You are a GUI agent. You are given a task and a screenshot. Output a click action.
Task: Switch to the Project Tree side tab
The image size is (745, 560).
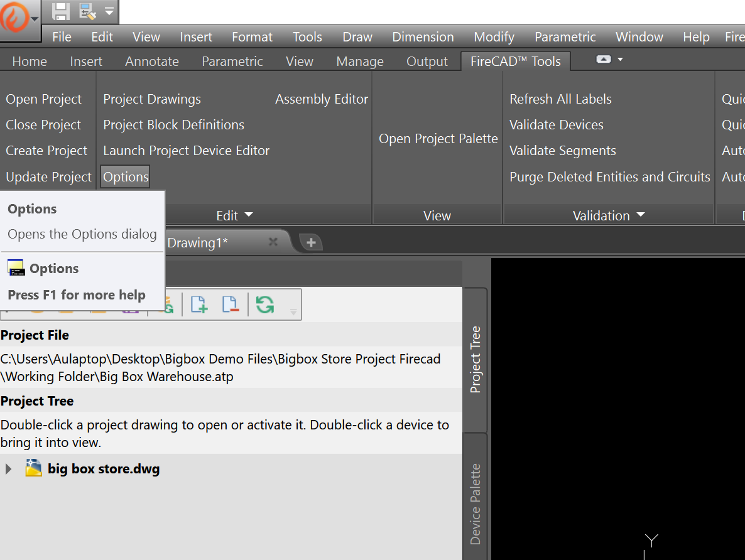coord(475,360)
